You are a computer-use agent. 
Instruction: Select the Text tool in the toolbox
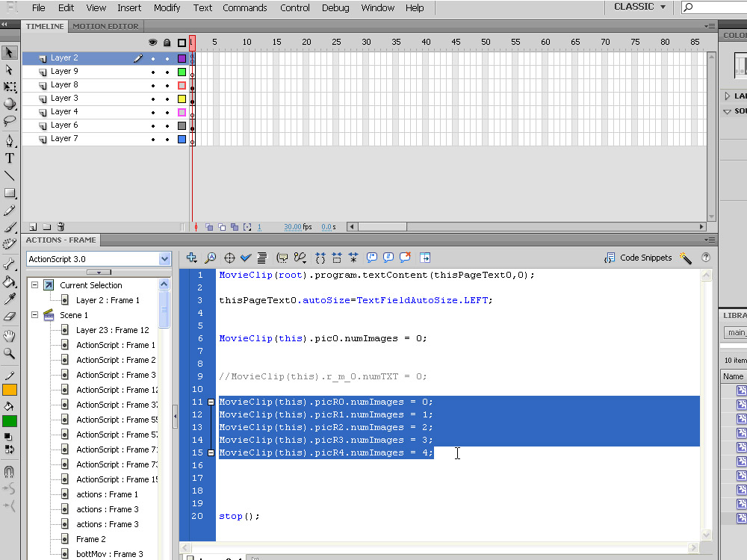10,158
